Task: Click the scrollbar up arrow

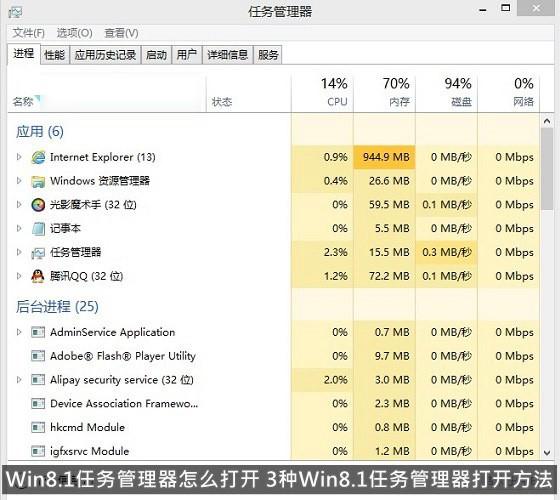Action: tap(547, 121)
